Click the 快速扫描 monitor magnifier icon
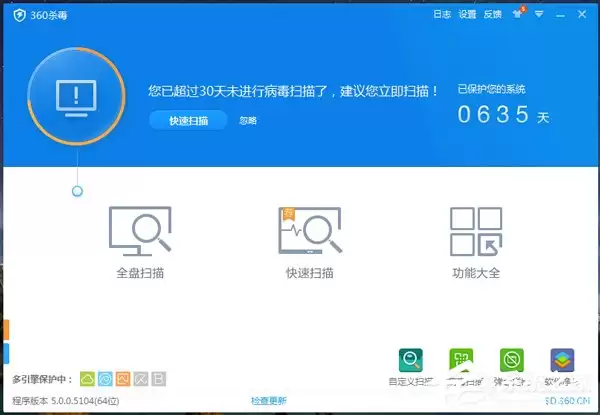600x415 pixels. [x=308, y=231]
